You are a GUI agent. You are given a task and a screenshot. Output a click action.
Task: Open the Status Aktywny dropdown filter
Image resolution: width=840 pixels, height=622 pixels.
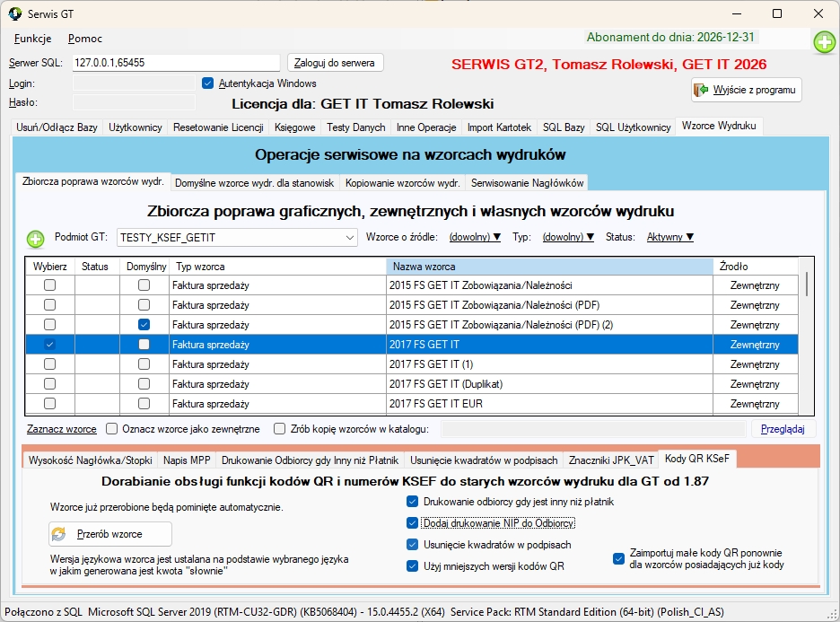[x=669, y=237]
